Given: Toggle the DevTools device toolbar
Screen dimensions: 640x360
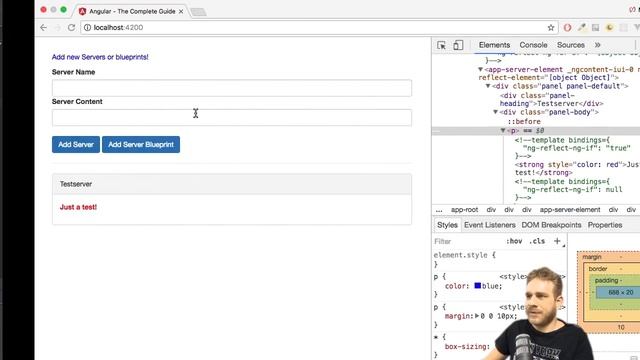Looking at the screenshot, I should (458, 45).
